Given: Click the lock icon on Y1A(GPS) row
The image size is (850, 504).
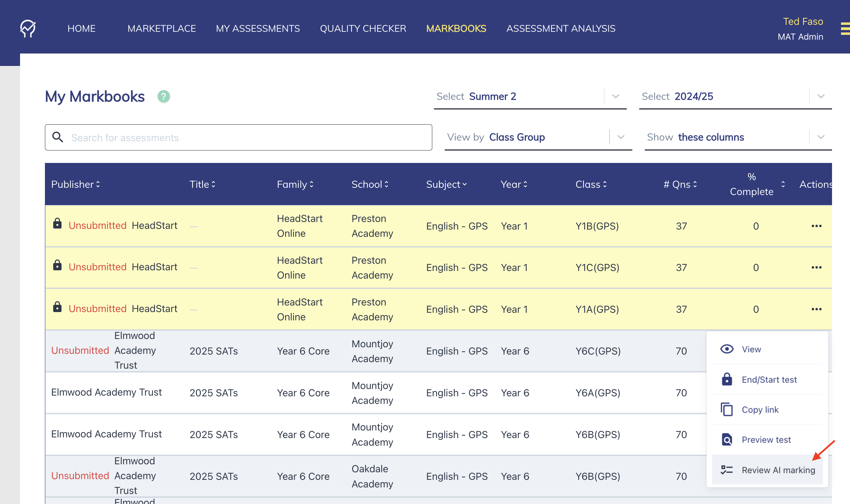Looking at the screenshot, I should pyautogui.click(x=57, y=307).
